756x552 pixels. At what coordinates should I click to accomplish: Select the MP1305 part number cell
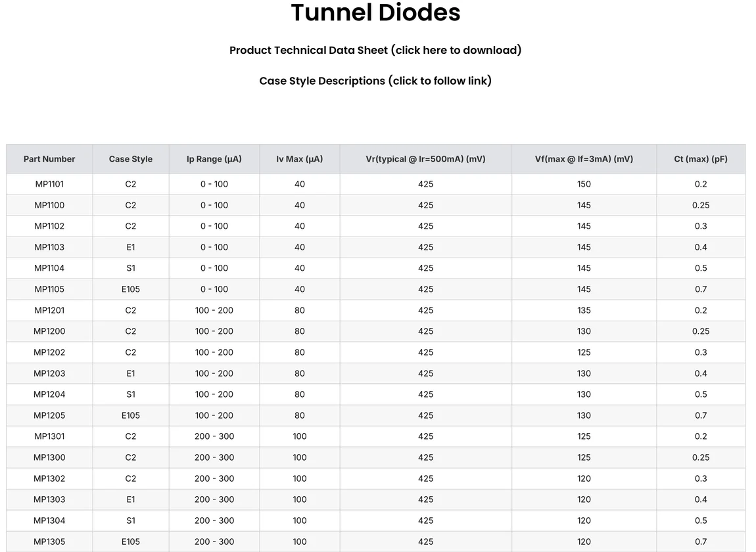click(49, 541)
